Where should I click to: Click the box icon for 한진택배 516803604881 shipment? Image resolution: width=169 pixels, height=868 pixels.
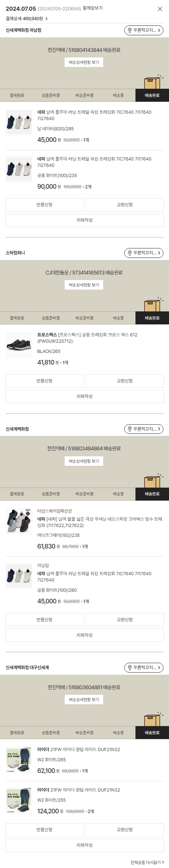pos(152,720)
